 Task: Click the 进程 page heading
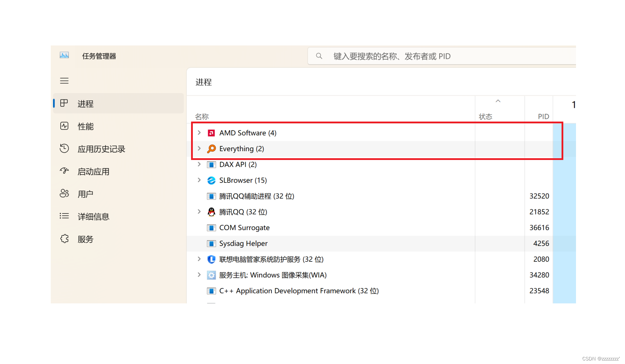[203, 82]
